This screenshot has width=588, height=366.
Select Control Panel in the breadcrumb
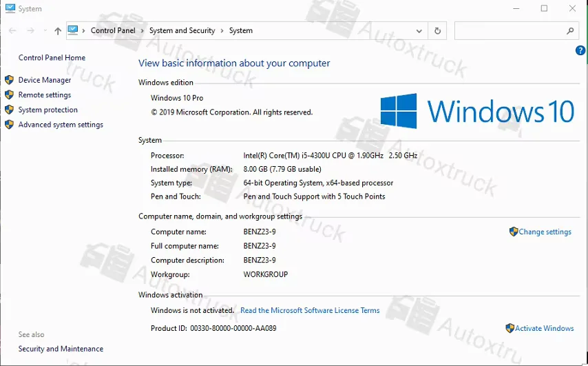(x=113, y=30)
